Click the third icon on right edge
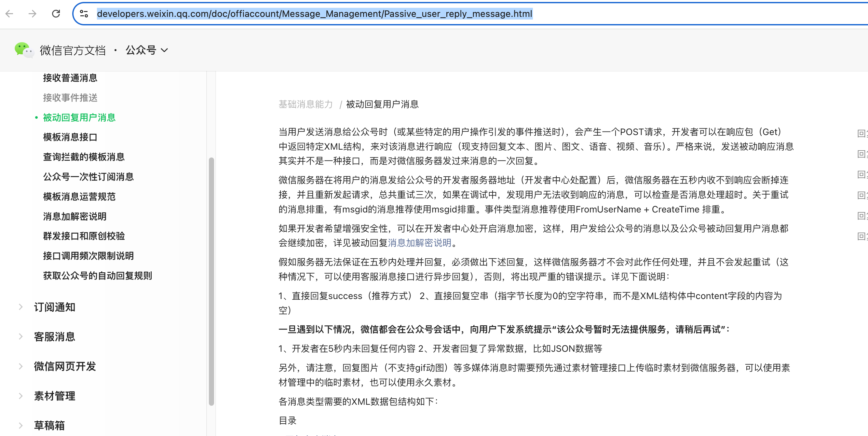Screen dimensions: 868x436 (861, 174)
